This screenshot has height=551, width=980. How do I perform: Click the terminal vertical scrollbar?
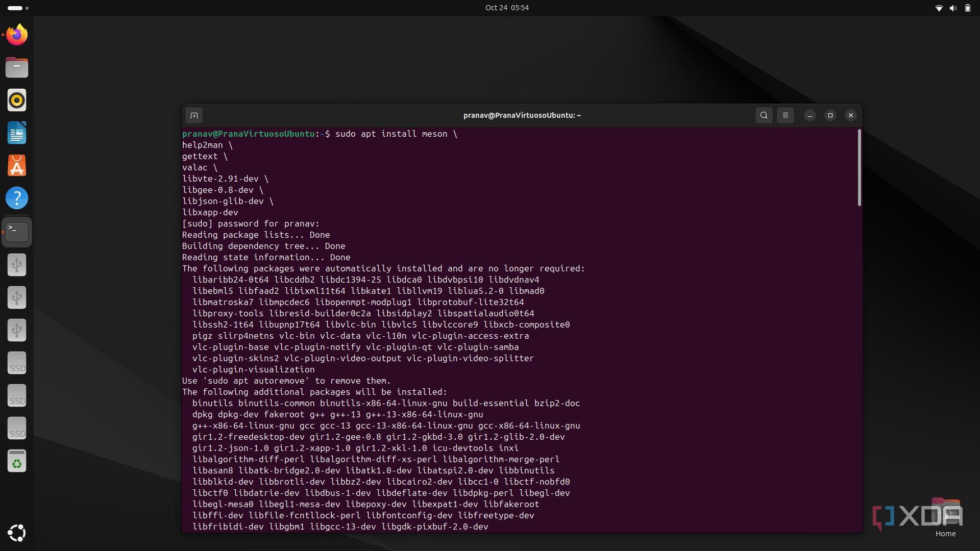pyautogui.click(x=860, y=168)
